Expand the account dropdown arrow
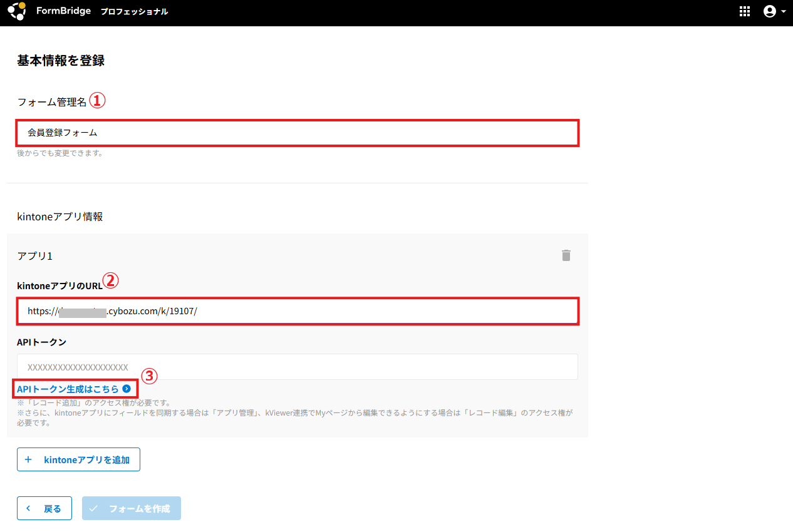 click(x=784, y=11)
